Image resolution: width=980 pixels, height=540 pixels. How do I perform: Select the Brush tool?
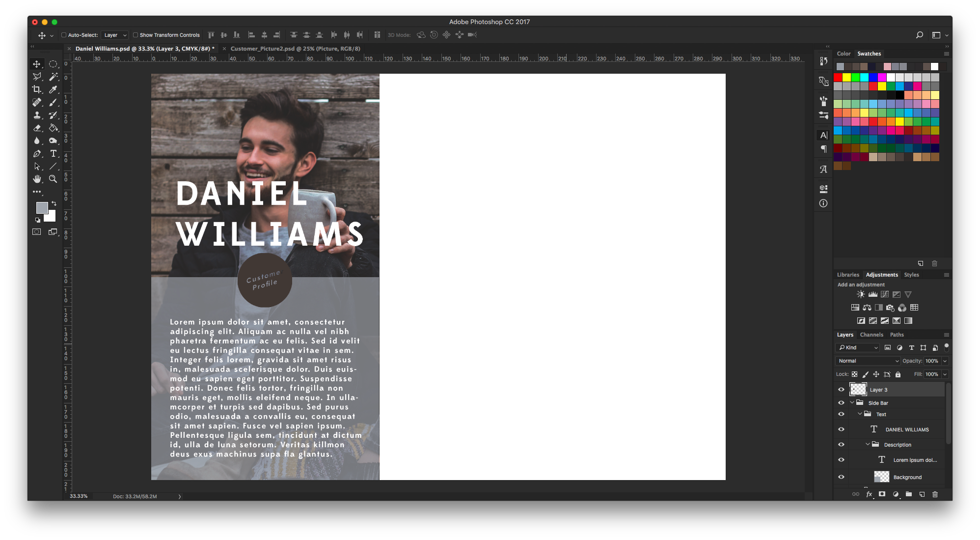53,102
